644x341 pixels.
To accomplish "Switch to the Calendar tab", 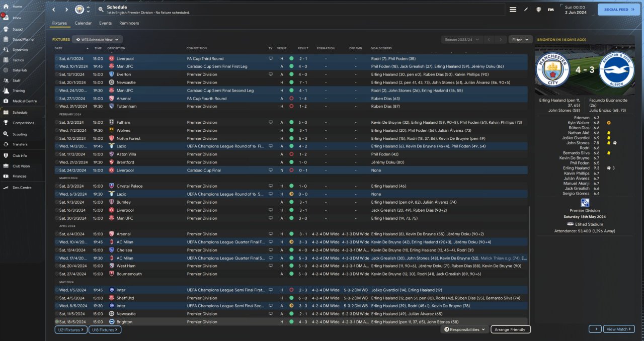I will [83, 23].
